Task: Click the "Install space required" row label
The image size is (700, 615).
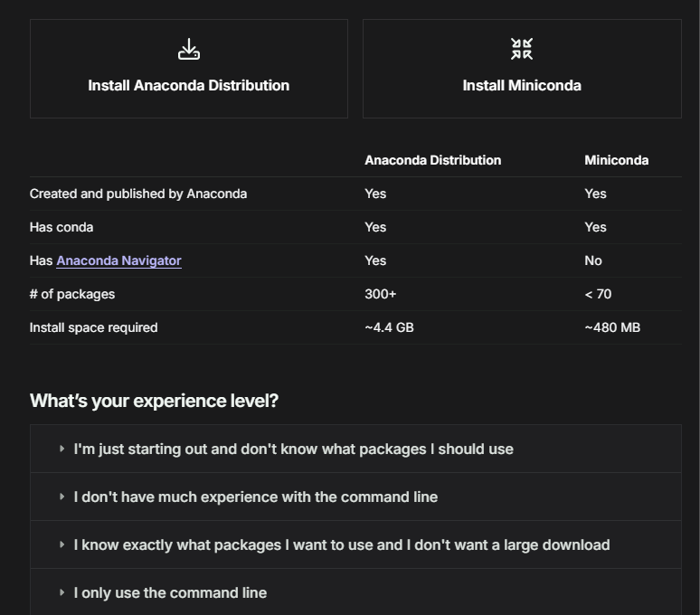Action: point(93,327)
